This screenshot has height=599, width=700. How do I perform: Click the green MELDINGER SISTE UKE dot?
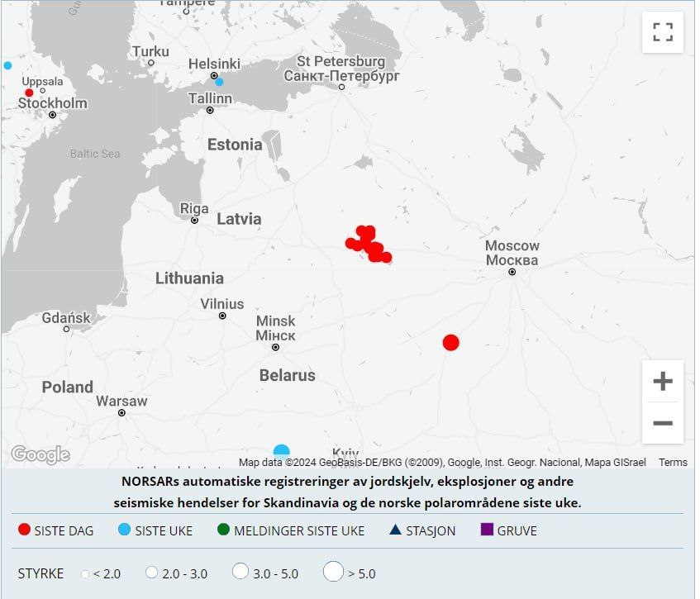[223, 530]
